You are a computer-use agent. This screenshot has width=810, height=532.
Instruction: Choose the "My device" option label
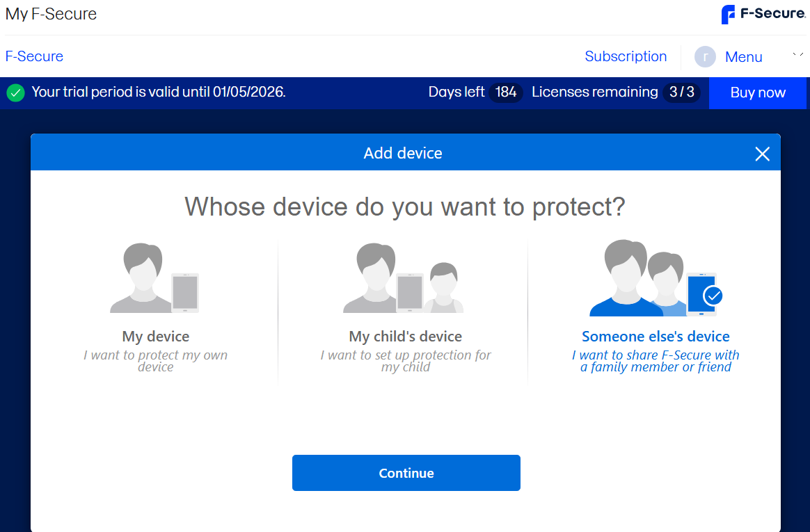point(155,337)
